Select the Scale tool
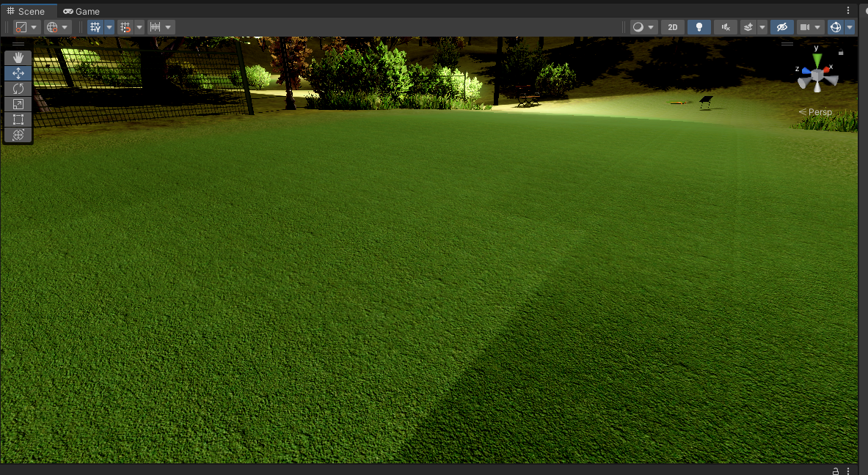 coord(18,103)
